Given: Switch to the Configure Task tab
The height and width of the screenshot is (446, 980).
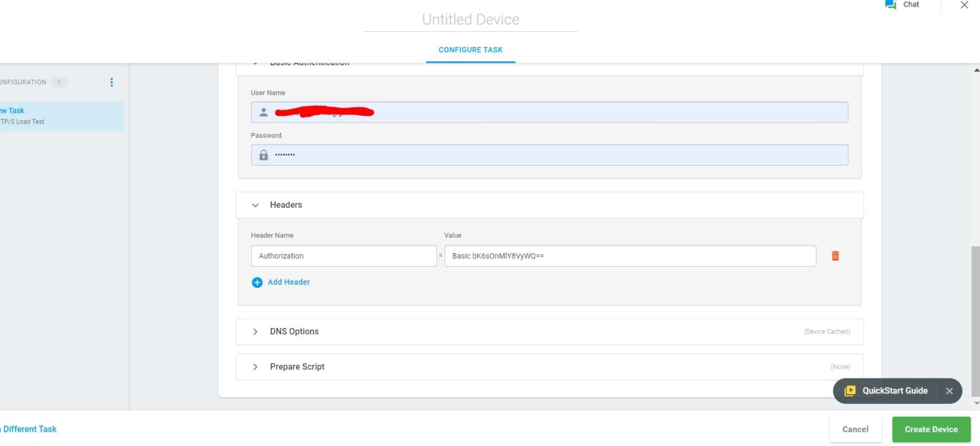Looking at the screenshot, I should pos(470,50).
